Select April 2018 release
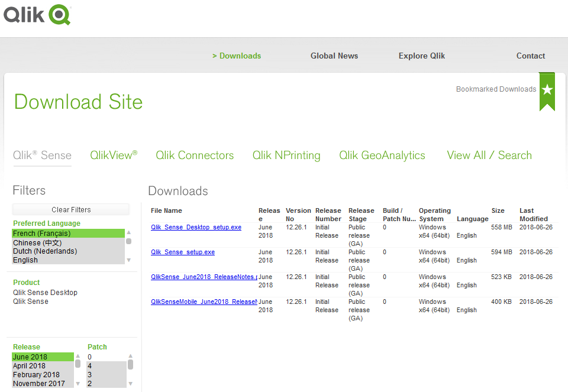Screen dimensions: 568x392 point(43,366)
